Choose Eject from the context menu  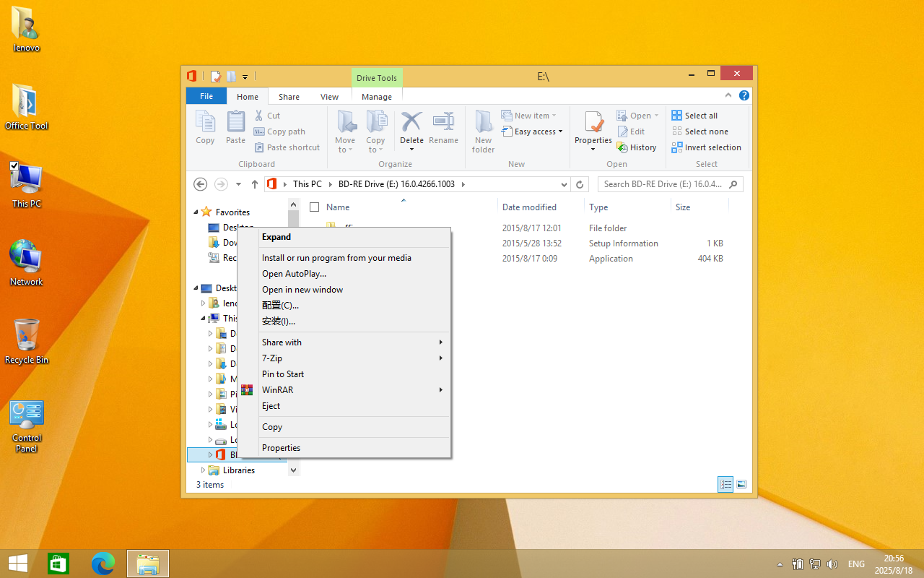271,406
